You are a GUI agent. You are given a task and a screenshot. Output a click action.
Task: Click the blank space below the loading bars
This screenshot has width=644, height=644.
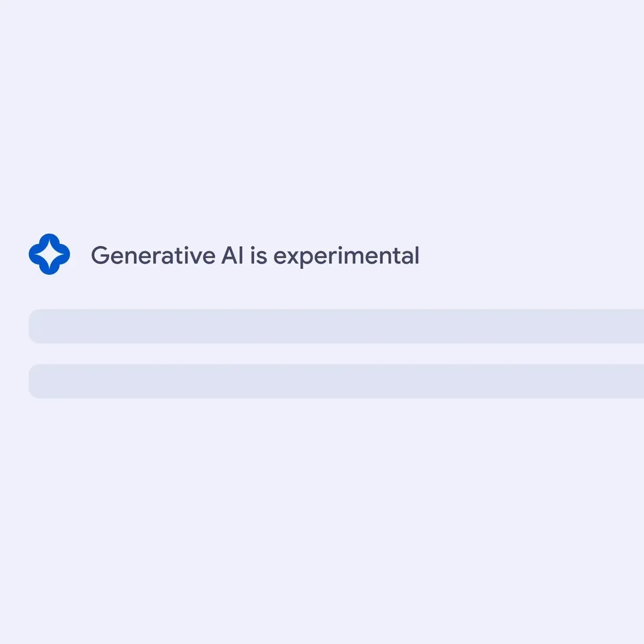point(322,507)
